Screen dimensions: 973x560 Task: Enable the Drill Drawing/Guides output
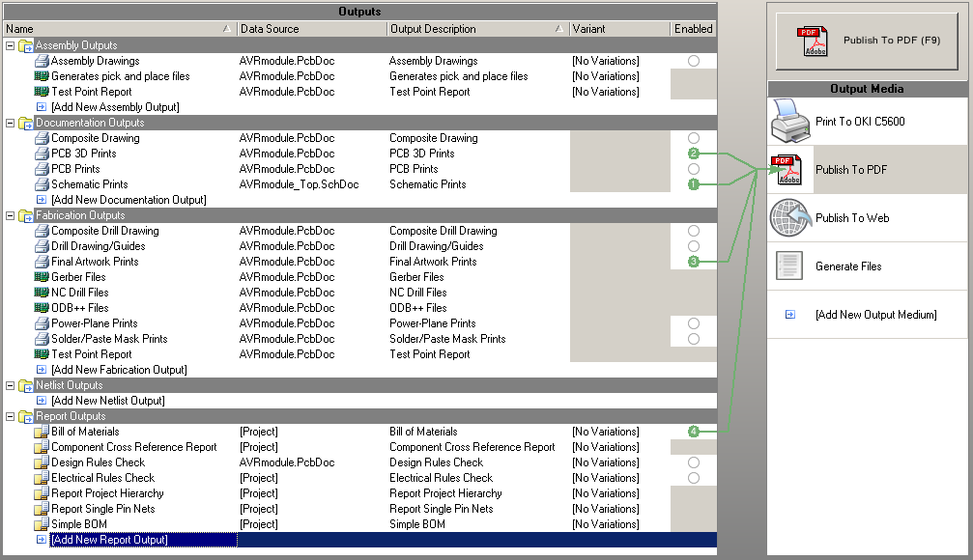pyautogui.click(x=694, y=246)
